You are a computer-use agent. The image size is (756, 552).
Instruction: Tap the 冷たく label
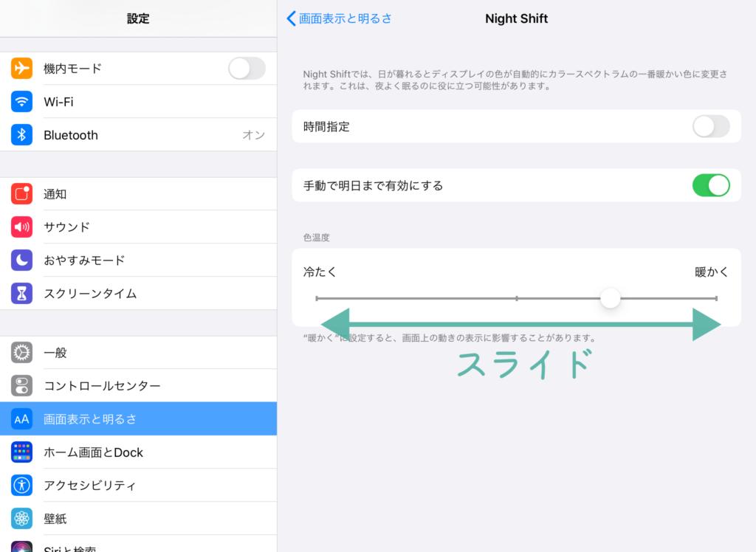pyautogui.click(x=320, y=272)
